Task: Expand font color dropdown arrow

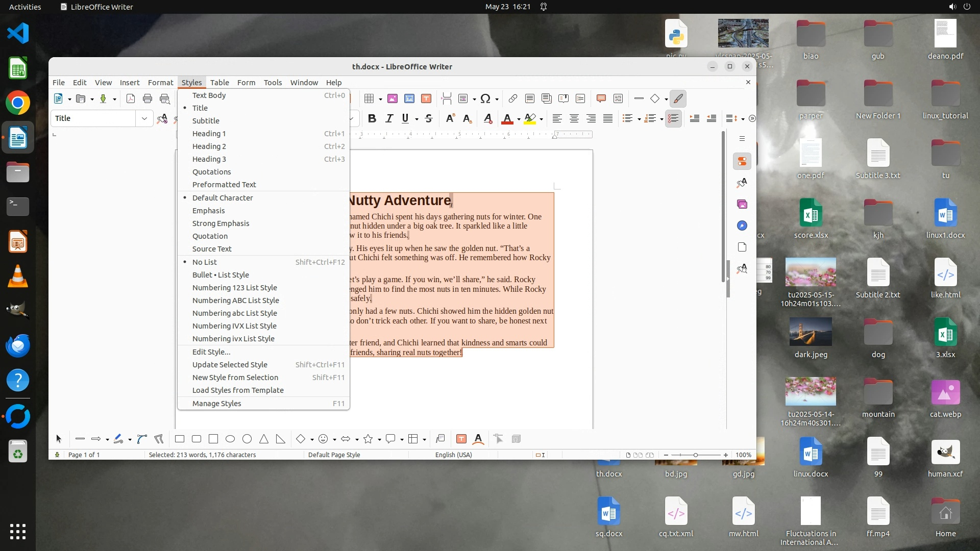Action: pos(519,119)
